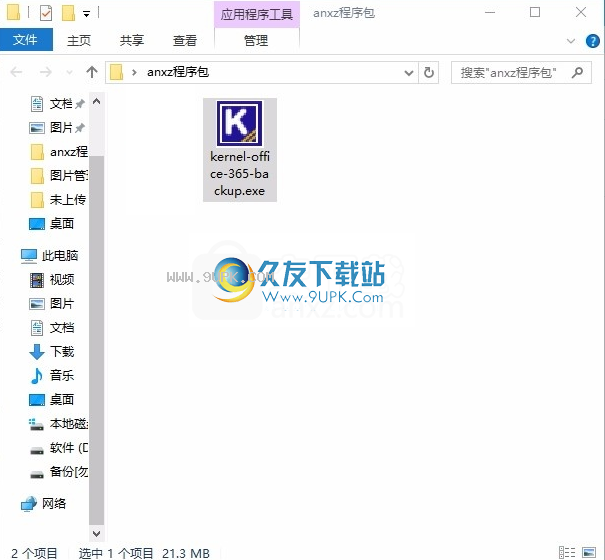
Task: Go back with the back arrow
Action: pyautogui.click(x=16, y=72)
